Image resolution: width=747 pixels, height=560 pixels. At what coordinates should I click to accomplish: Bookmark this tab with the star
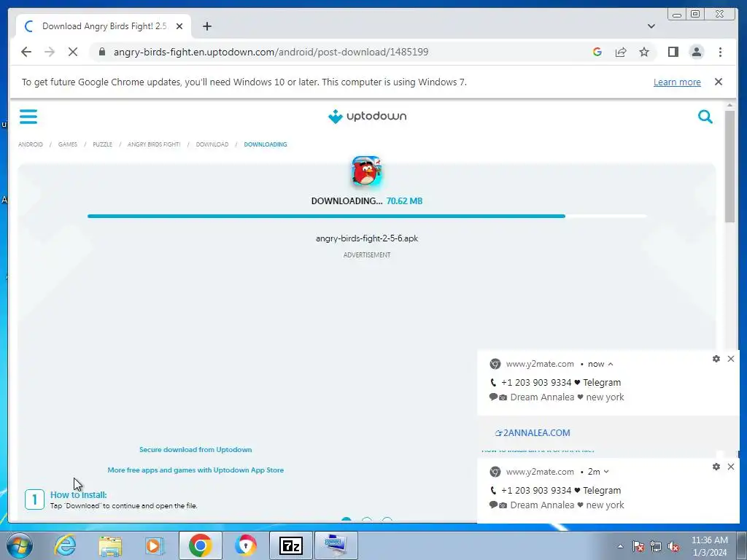pyautogui.click(x=644, y=52)
